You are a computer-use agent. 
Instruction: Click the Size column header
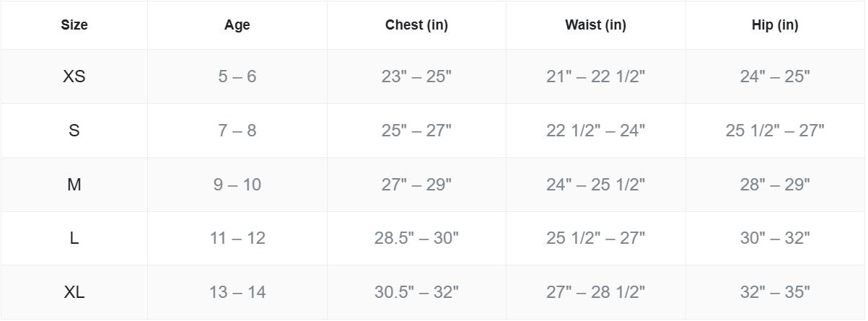[74, 25]
